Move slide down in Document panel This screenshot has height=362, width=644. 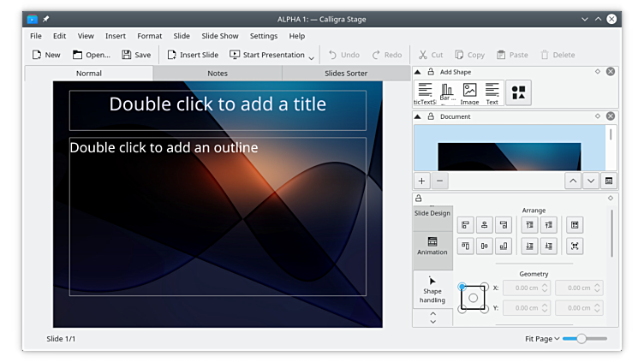(591, 181)
